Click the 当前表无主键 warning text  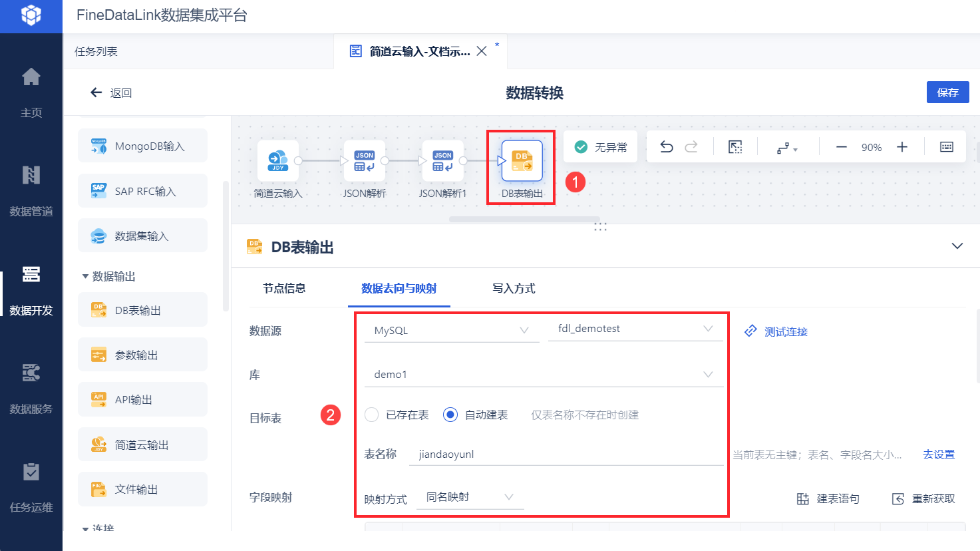coord(818,455)
